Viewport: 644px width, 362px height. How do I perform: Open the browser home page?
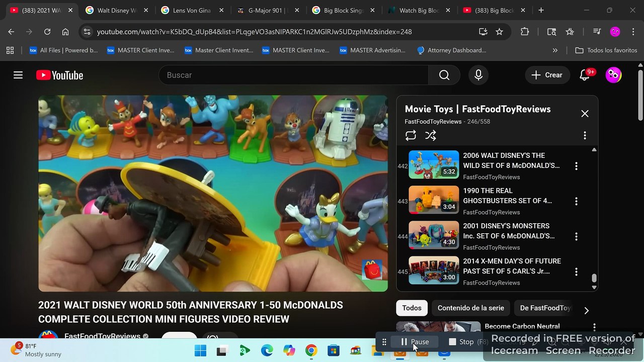65,32
